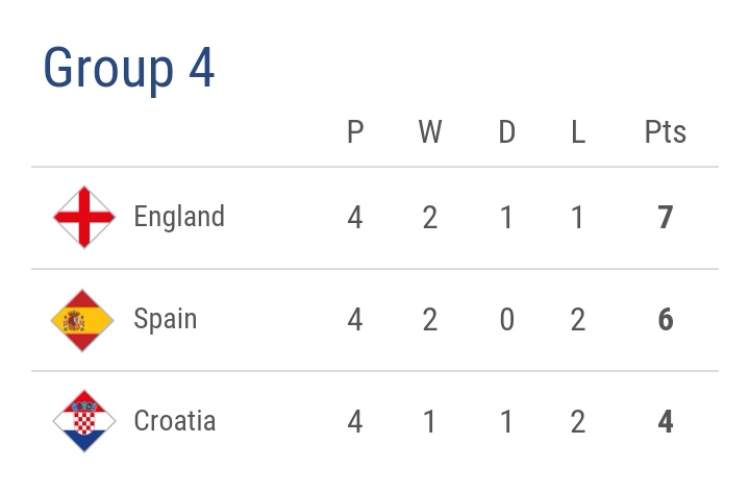The height and width of the screenshot is (493, 750).
Task: Click the Spain flag icon
Action: 84,320
